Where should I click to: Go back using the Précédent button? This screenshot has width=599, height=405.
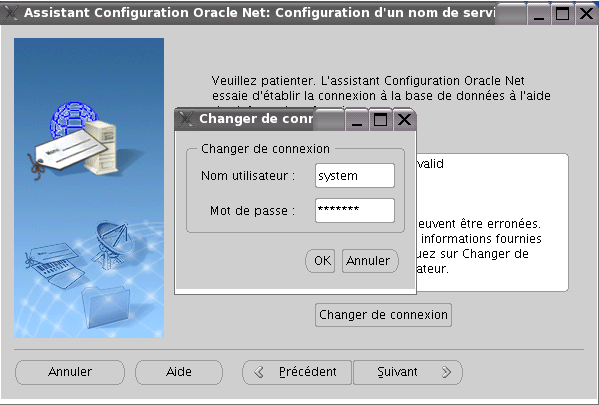pos(297,372)
